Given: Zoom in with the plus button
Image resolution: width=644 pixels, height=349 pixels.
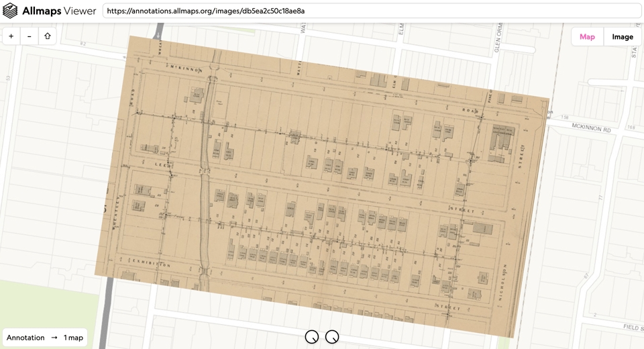Looking at the screenshot, I should coord(11,36).
